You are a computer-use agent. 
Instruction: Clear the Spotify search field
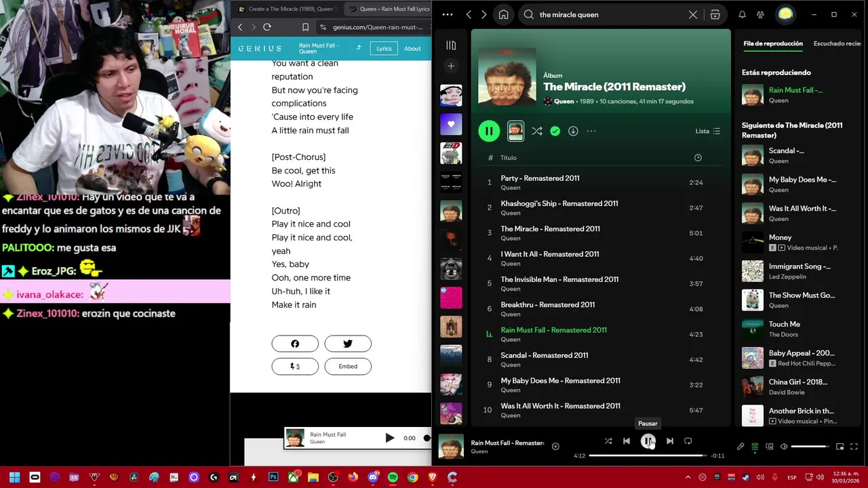[693, 14]
